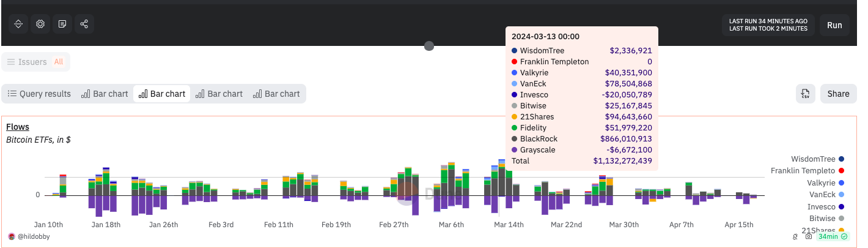
Task: Click the orange All value in the Issuers filter
Action: pyautogui.click(x=58, y=62)
